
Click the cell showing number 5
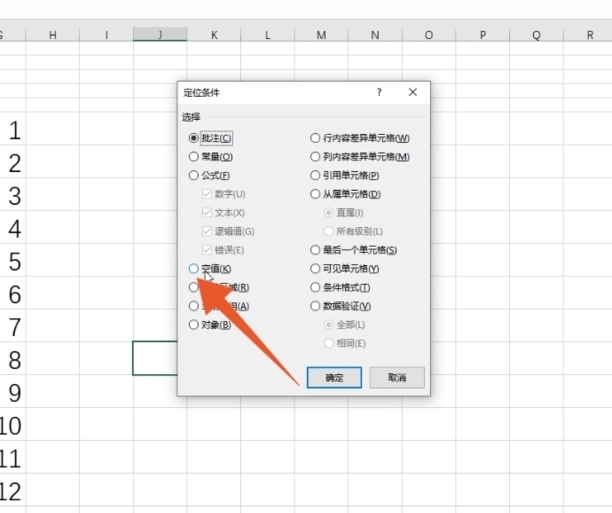point(14,262)
